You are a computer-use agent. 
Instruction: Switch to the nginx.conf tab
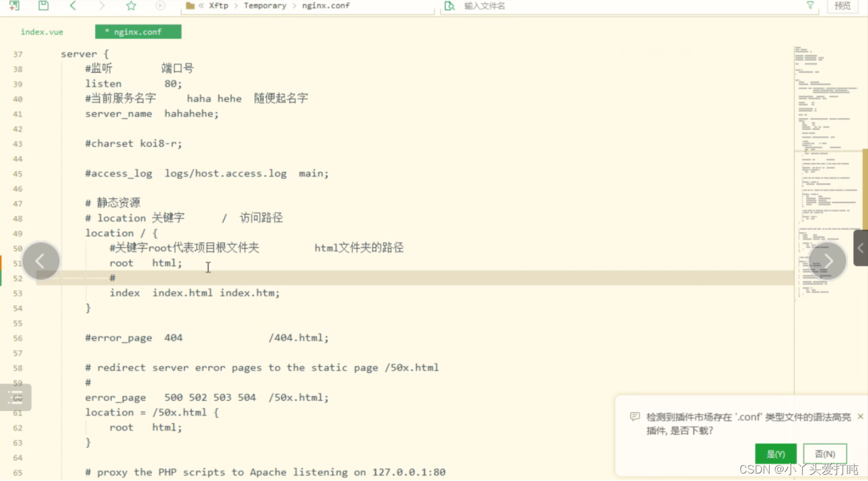click(138, 32)
